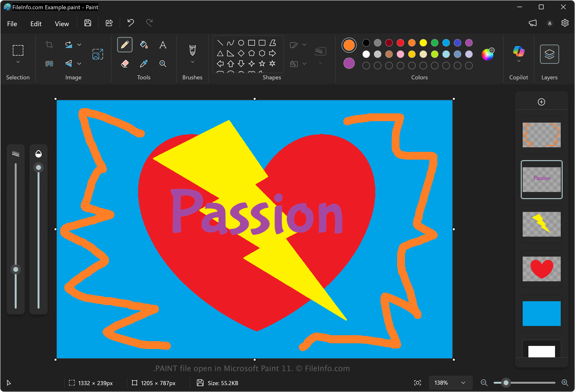The image size is (575, 392).
Task: Activate the Color picker eyedropper
Action: tap(144, 64)
